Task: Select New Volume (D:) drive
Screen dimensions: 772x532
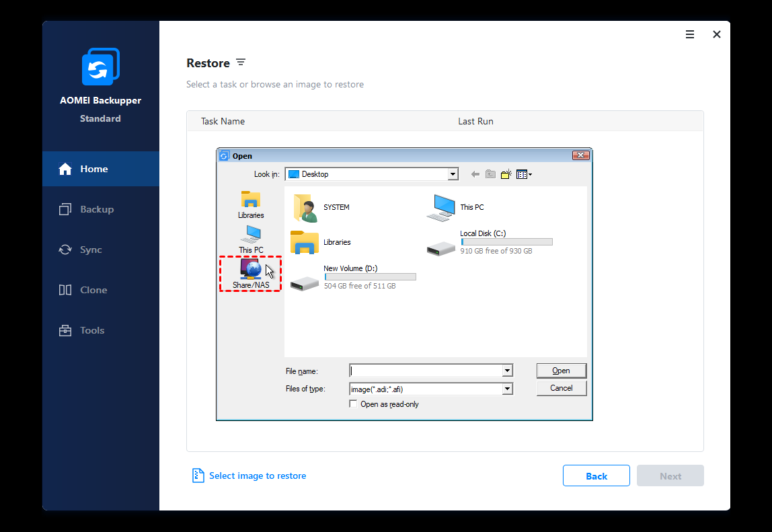Action: click(x=354, y=277)
